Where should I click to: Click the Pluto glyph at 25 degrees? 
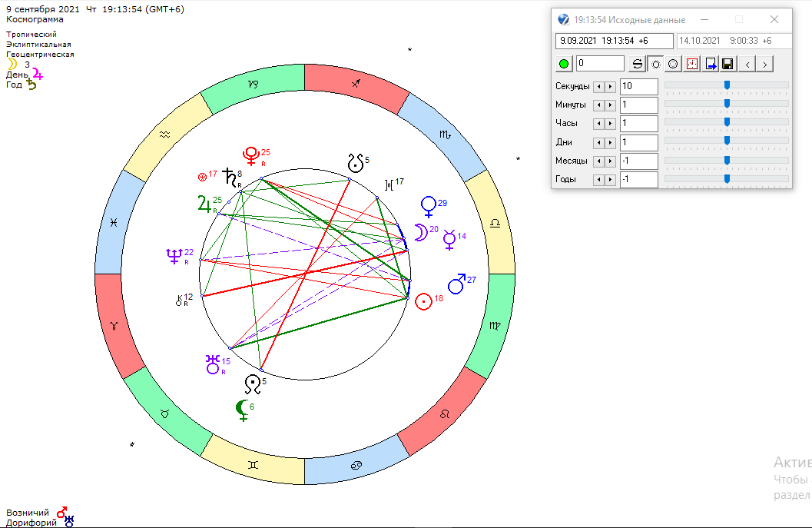coord(251,156)
